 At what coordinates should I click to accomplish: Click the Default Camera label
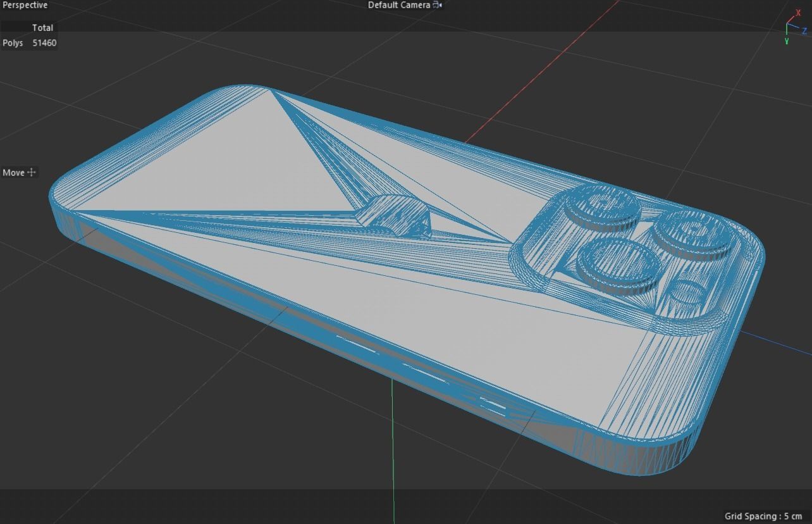click(x=399, y=5)
